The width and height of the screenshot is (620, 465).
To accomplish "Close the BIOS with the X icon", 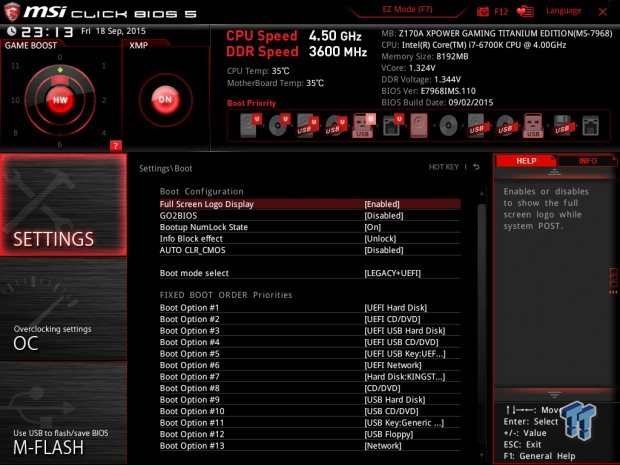I will [603, 12].
